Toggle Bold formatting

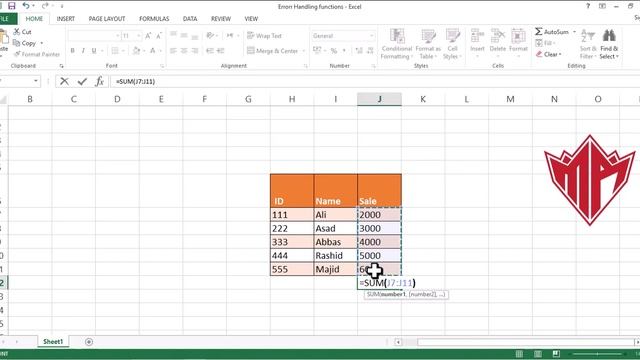pos(72,51)
